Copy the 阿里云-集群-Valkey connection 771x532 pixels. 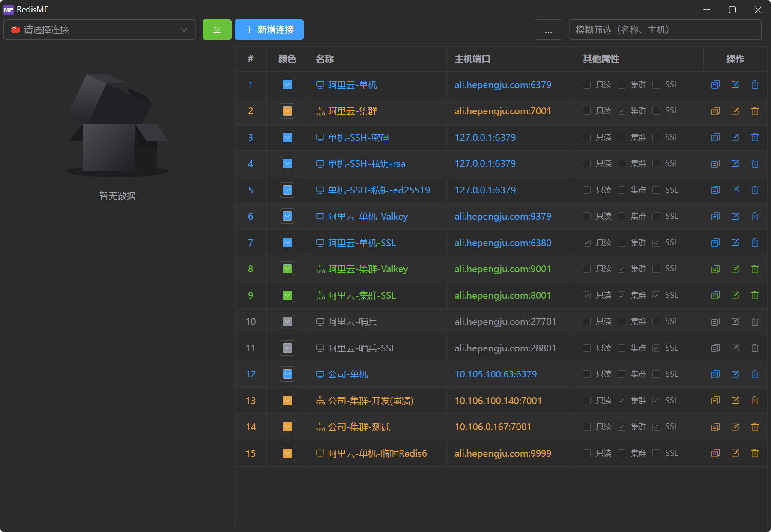pyautogui.click(x=715, y=269)
